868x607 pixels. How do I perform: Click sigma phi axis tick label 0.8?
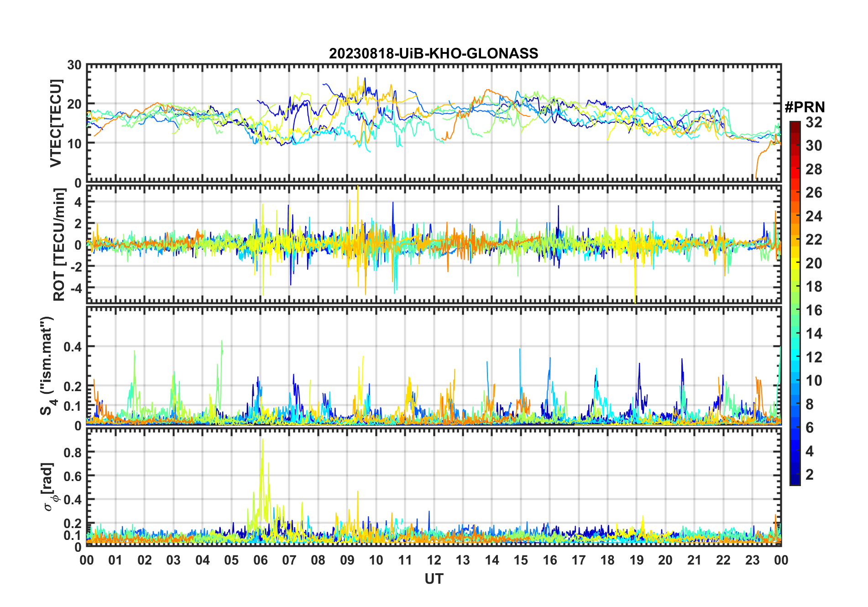pos(73,452)
